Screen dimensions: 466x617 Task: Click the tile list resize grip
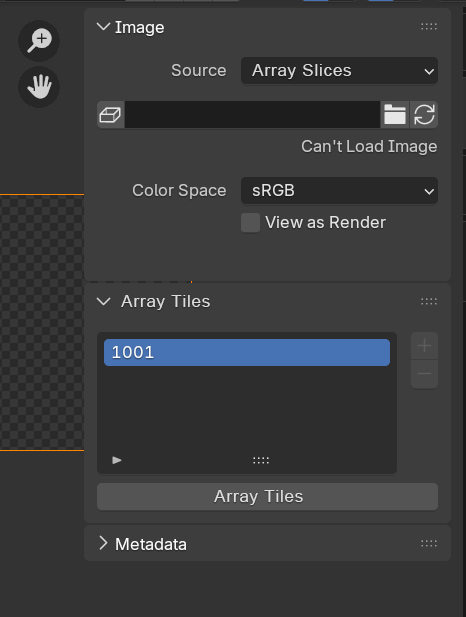pyautogui.click(x=261, y=460)
